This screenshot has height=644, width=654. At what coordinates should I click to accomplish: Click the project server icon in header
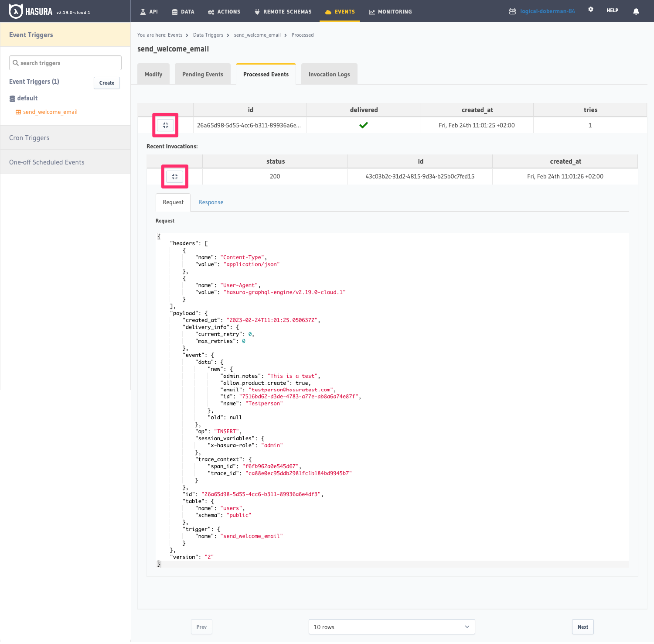coord(512,11)
